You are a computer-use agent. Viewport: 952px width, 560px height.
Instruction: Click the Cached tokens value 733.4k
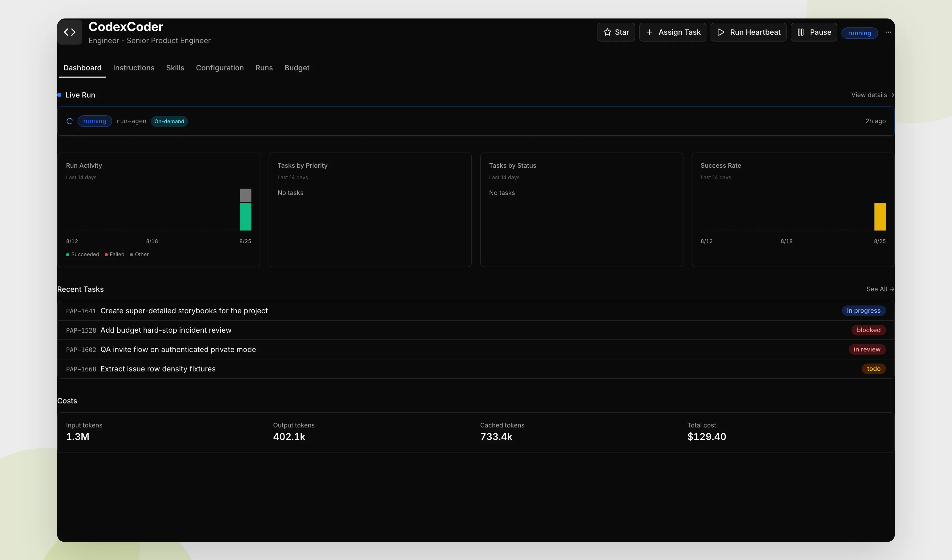coord(496,437)
